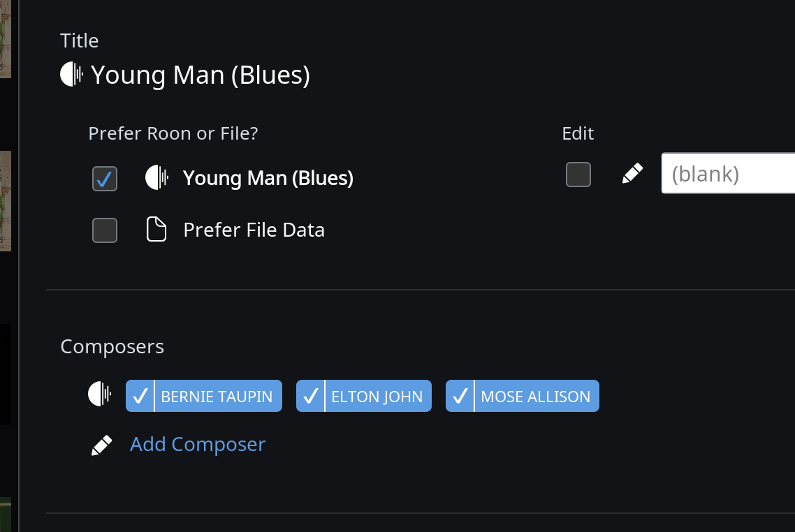
Task: Toggle the checkmark on the Elton John tag
Action: (310, 396)
